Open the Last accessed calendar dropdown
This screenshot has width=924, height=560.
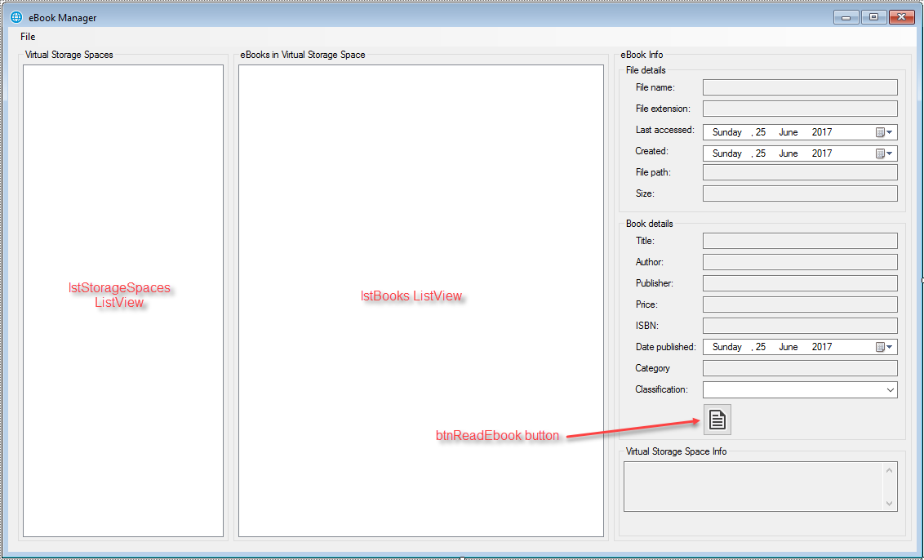coord(885,132)
